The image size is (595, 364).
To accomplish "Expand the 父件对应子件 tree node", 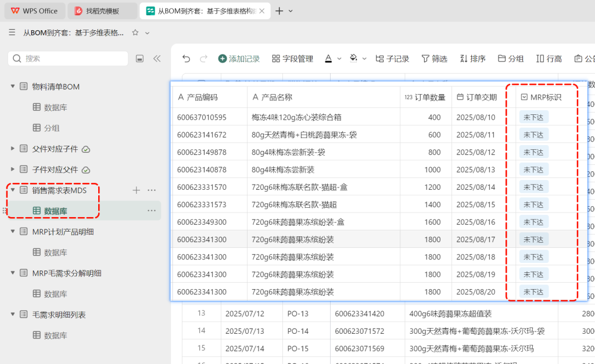I will tap(13, 149).
